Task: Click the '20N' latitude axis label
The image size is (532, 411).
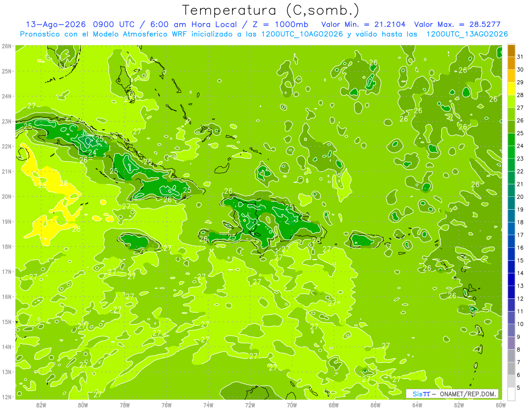Action: coord(7,196)
